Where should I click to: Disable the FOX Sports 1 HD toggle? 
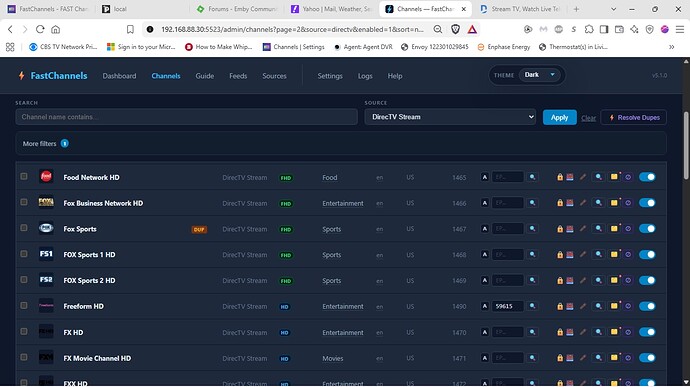point(647,254)
